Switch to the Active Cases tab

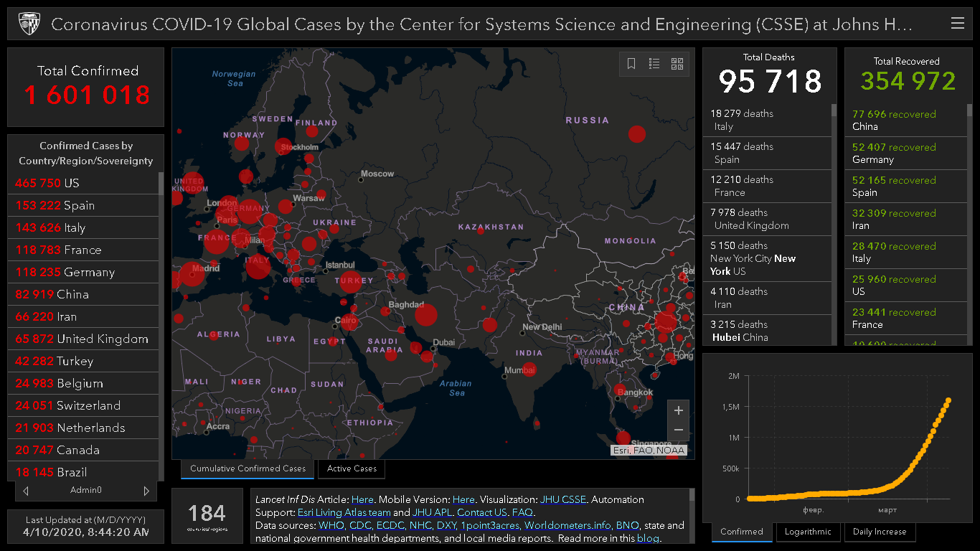[352, 468]
